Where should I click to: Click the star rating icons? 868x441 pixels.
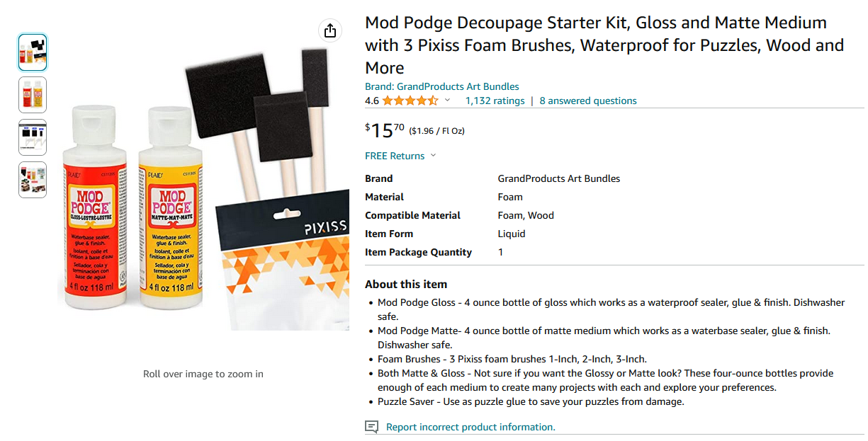click(410, 101)
